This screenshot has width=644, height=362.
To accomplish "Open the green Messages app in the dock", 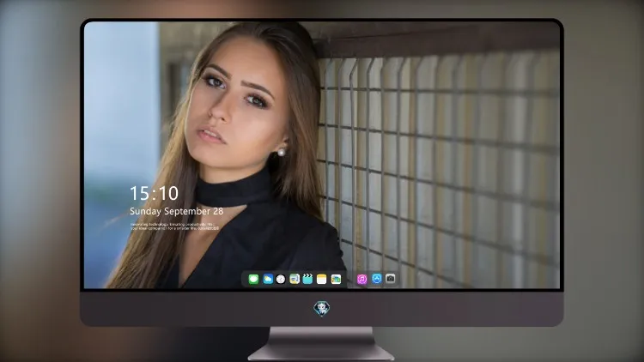I will click(253, 280).
